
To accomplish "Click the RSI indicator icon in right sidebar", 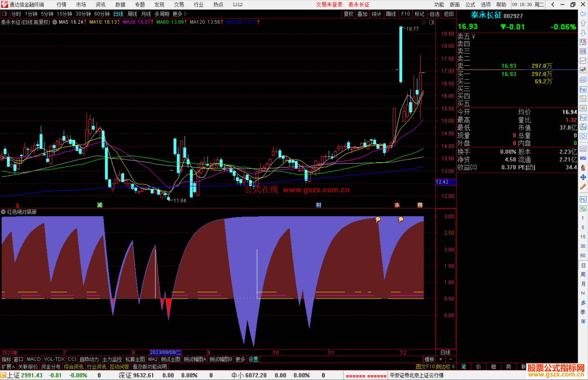I will click(583, 158).
